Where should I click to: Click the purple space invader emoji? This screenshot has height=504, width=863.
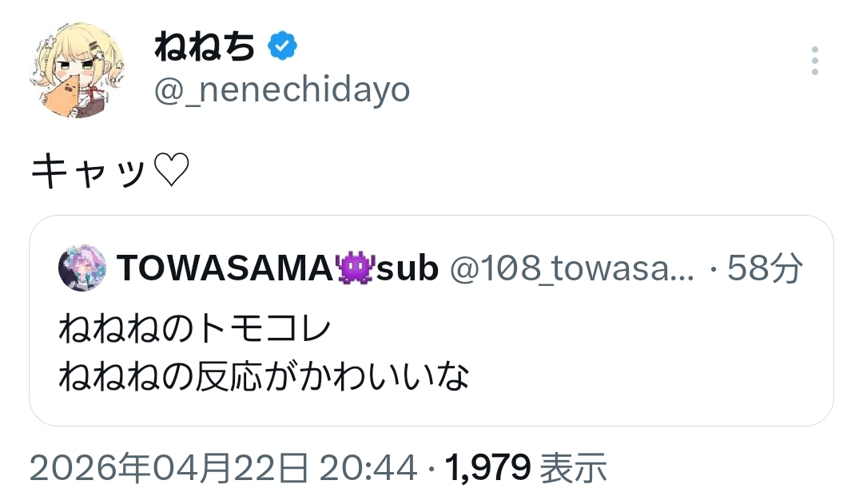click(x=354, y=270)
